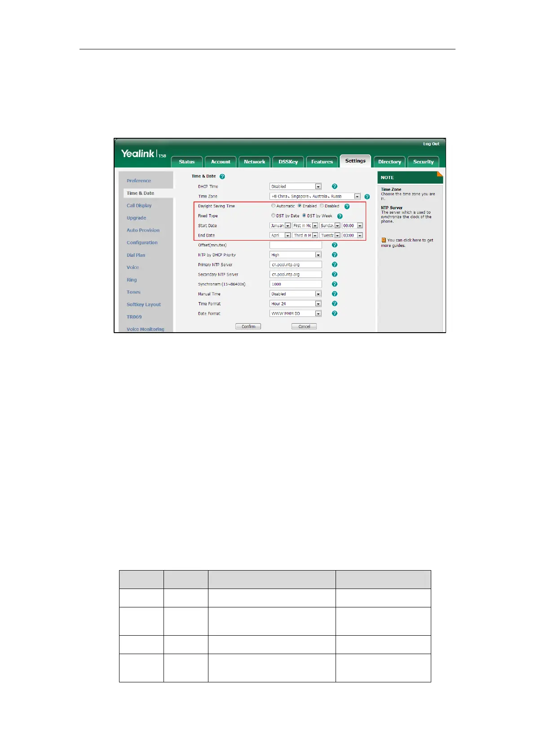
Task: Open the Account tab
Action: tap(221, 162)
